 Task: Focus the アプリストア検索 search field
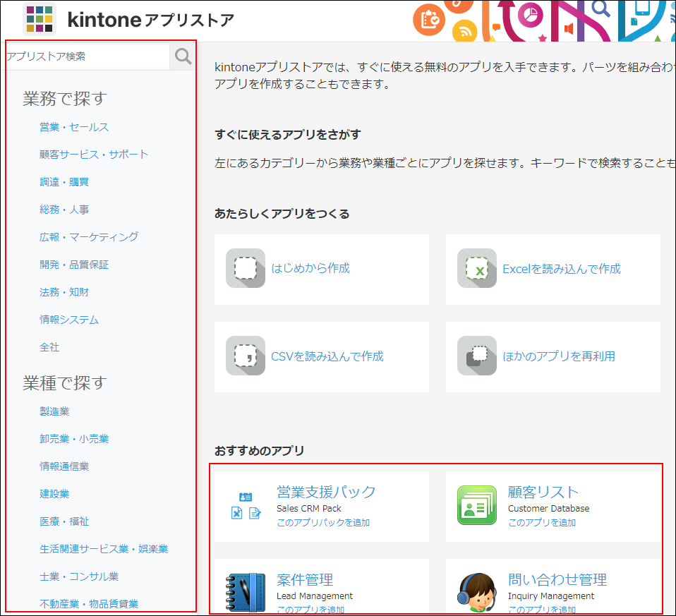pos(86,56)
